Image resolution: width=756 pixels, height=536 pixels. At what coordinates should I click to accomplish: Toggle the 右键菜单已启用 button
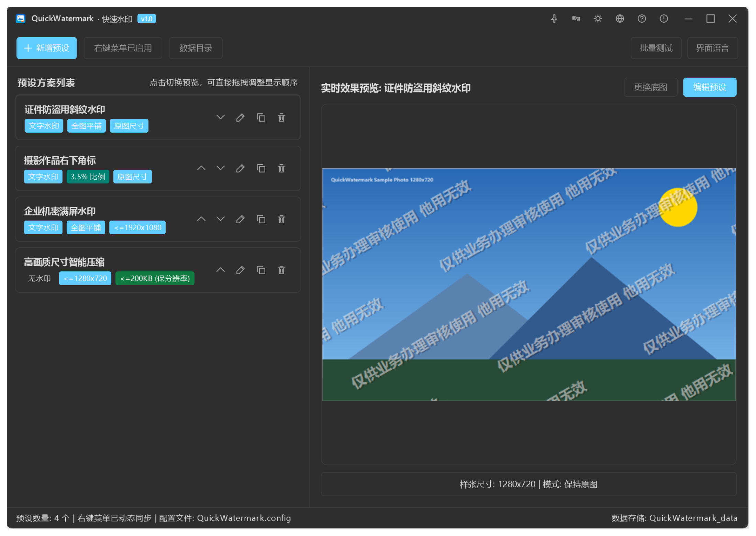point(123,48)
